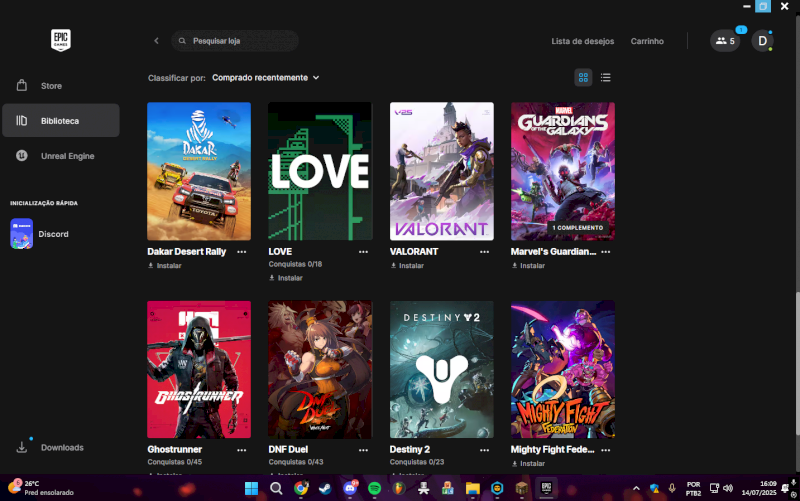The height and width of the screenshot is (501, 800).
Task: Install VALORANT
Action: pos(407,265)
